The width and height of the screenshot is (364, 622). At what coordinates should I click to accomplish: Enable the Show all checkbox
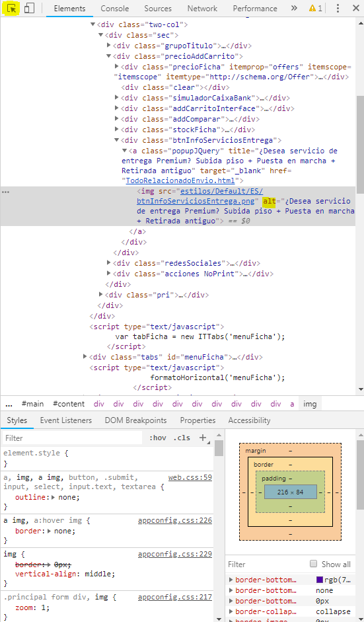coord(314,564)
